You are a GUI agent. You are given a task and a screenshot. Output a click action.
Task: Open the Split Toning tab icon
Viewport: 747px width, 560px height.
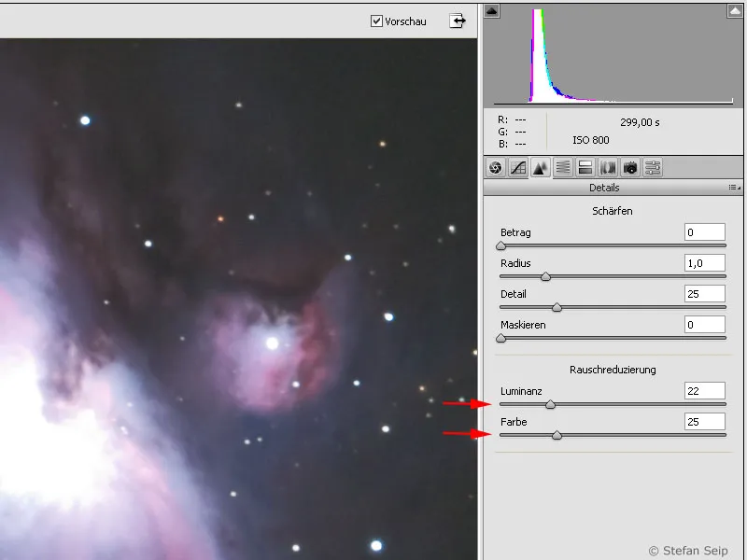click(x=585, y=168)
